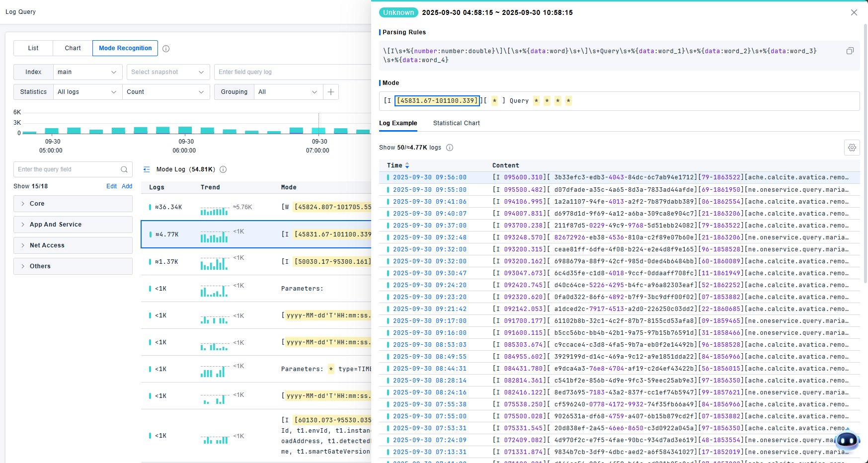The width and height of the screenshot is (868, 463).
Task: Click search icon in query field box
Action: click(x=124, y=169)
